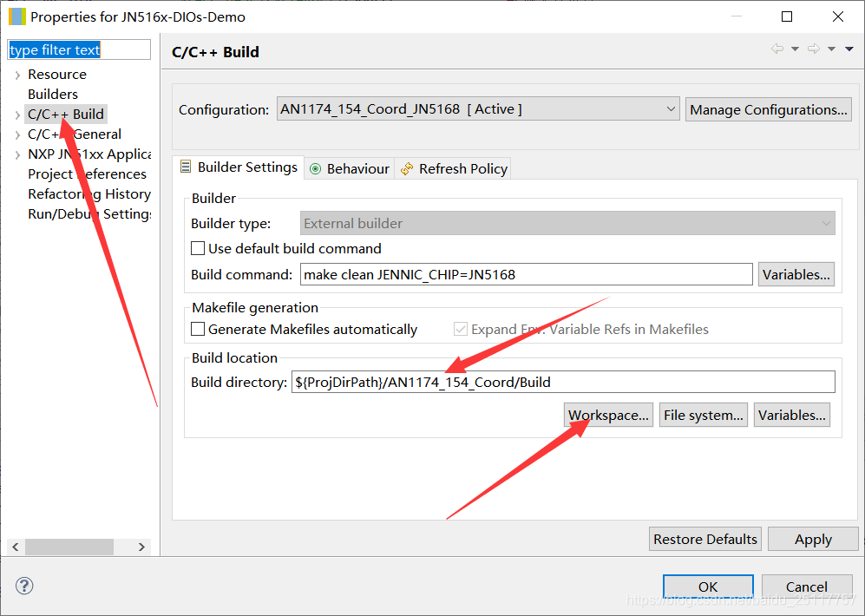Expand the NXP JN51xx Application node
Image resolution: width=865 pixels, height=616 pixels.
click(x=17, y=155)
